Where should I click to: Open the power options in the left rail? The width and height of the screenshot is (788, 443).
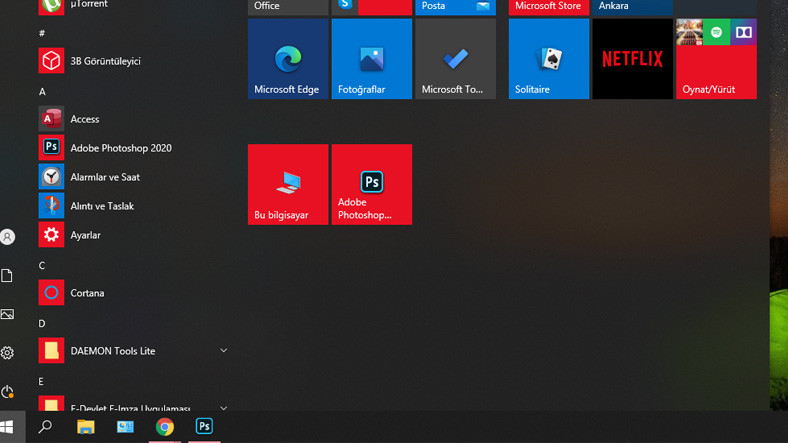point(8,392)
